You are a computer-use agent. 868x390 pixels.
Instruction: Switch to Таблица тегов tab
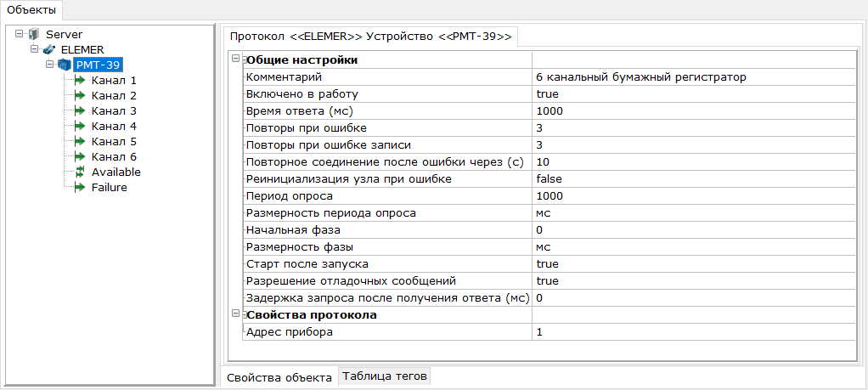point(385,376)
